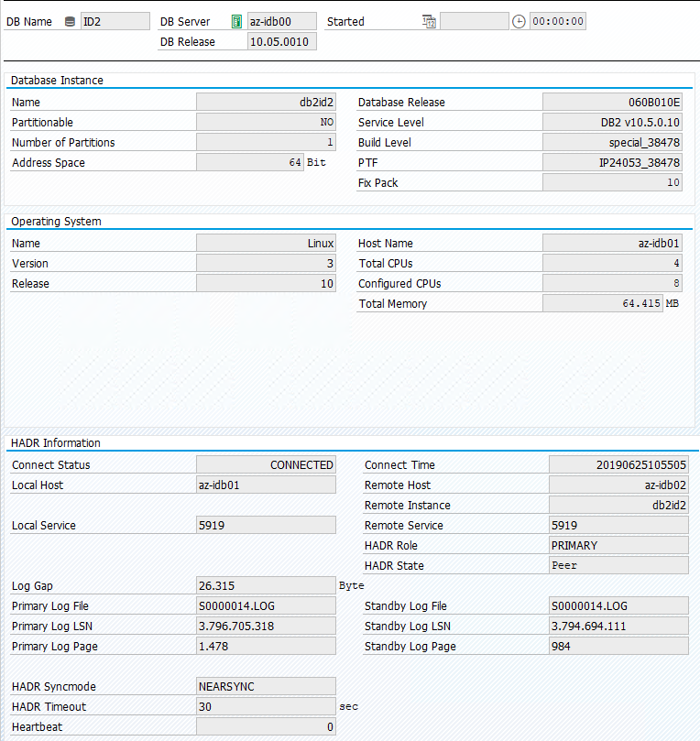This screenshot has height=741, width=700.
Task: Click the Standby Log File value S0000014.LOG
Action: (x=618, y=606)
